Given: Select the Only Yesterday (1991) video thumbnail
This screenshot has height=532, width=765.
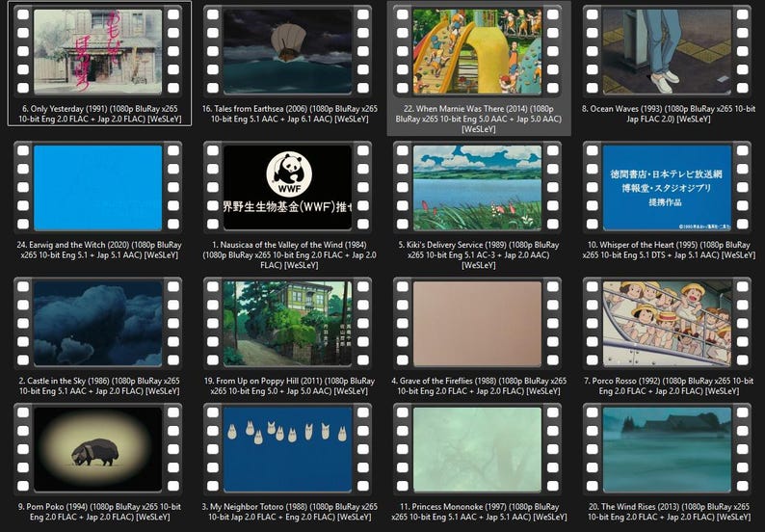Looking at the screenshot, I should [97, 51].
